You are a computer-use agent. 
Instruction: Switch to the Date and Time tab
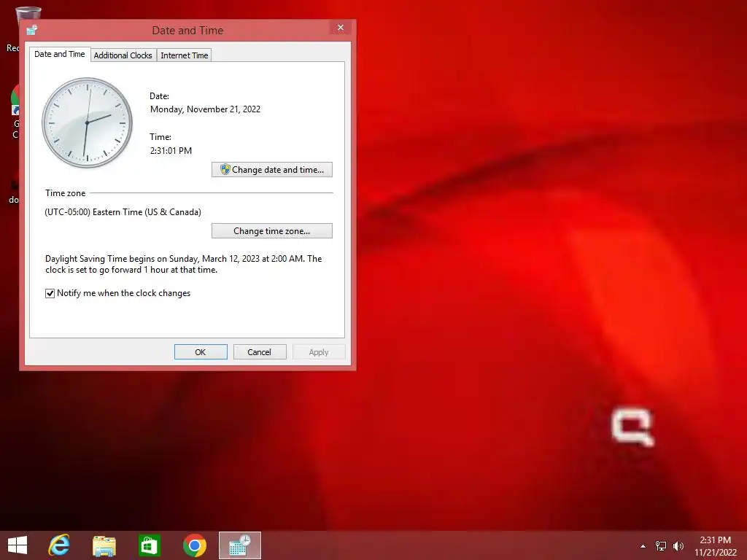[x=60, y=54]
